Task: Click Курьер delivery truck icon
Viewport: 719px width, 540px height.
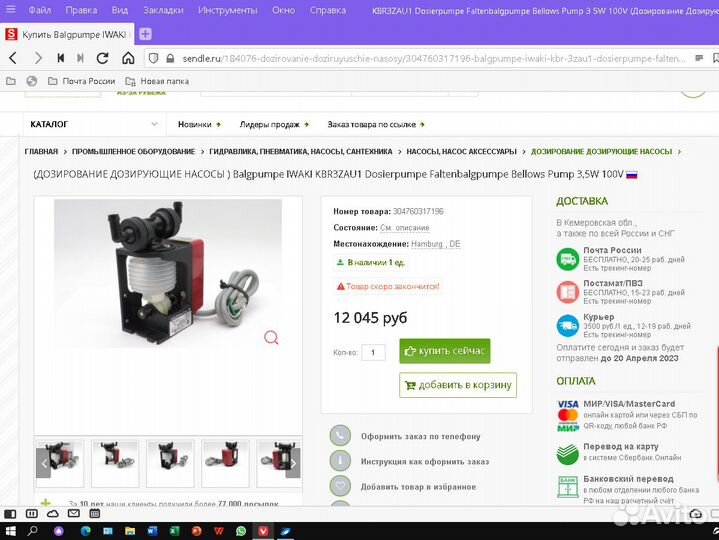Action: 568,325
